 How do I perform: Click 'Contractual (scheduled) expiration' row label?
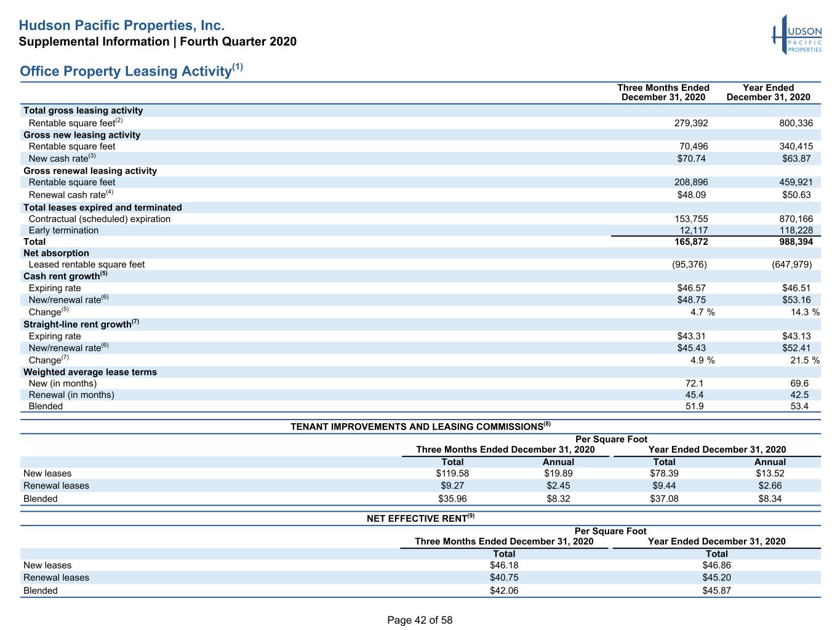100,219
